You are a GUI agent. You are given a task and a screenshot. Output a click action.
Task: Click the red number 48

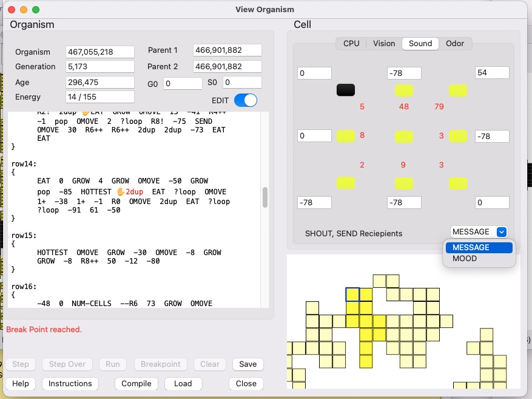pyautogui.click(x=404, y=107)
